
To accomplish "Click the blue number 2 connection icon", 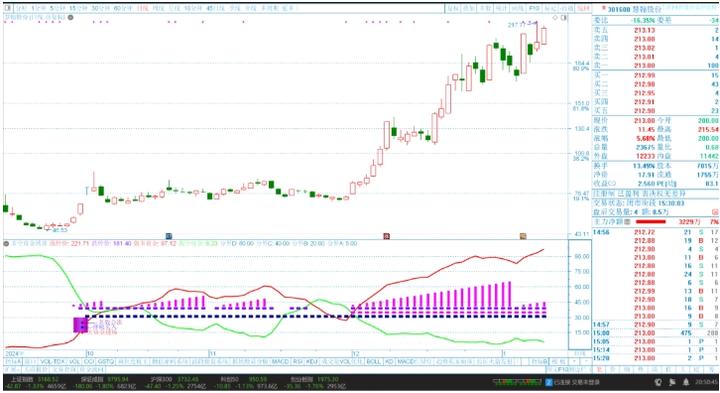I will [549, 382].
